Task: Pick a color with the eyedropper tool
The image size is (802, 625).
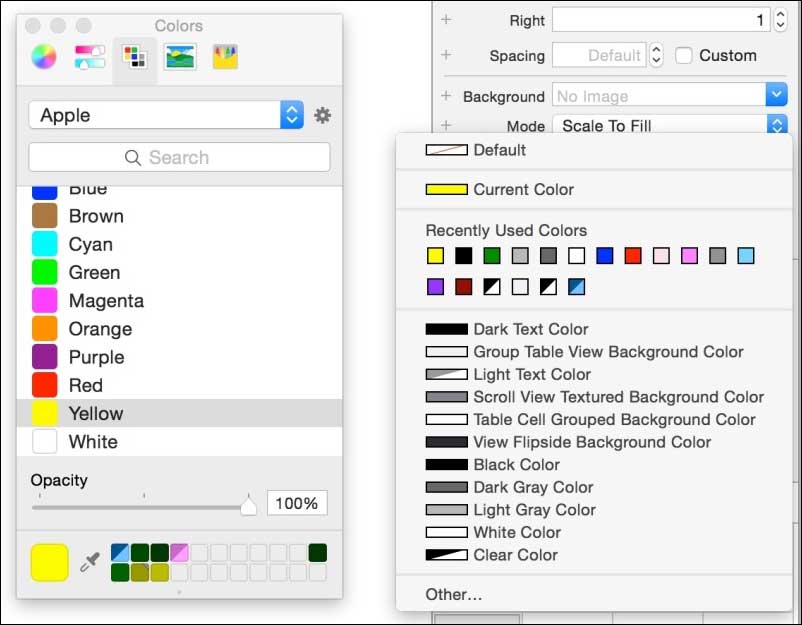Action: tap(89, 562)
